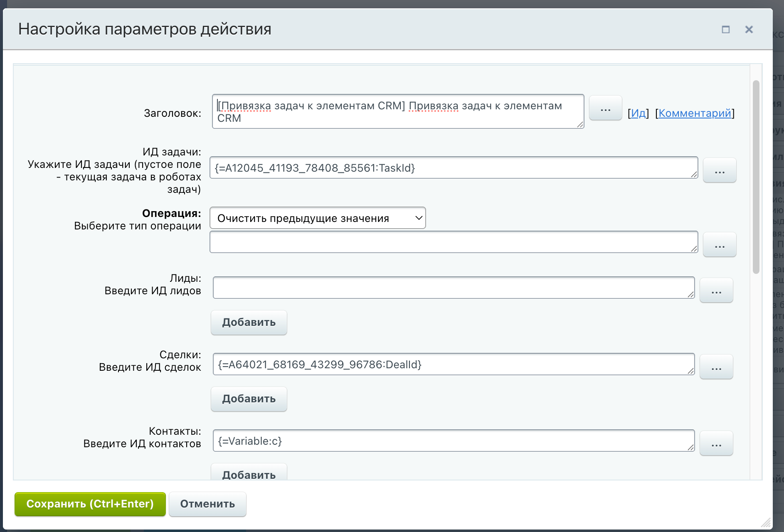Close the Настройка параметров действия dialog
This screenshot has width=784, height=532.
[749, 30]
